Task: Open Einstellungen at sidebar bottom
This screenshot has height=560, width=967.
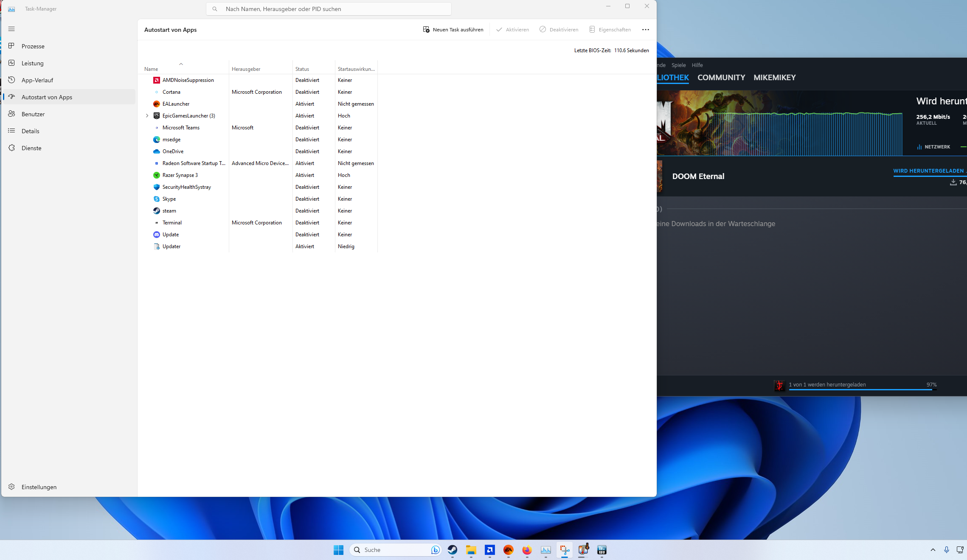Action: point(39,487)
